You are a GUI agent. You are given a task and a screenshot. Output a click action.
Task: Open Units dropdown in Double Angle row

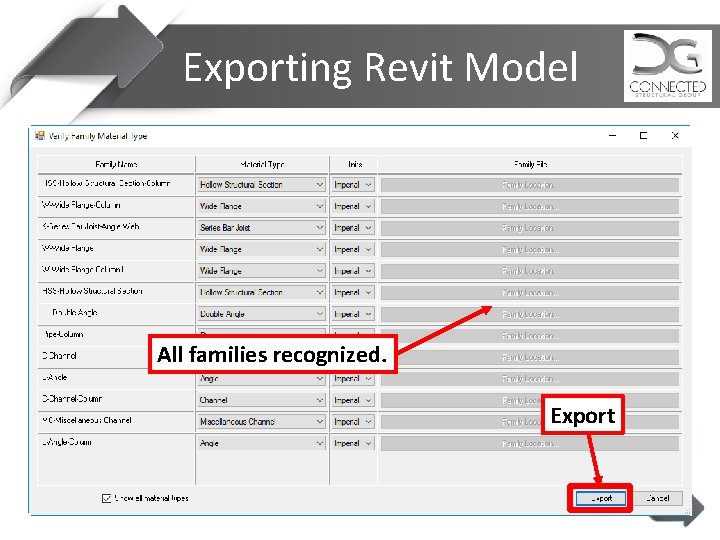click(x=353, y=314)
